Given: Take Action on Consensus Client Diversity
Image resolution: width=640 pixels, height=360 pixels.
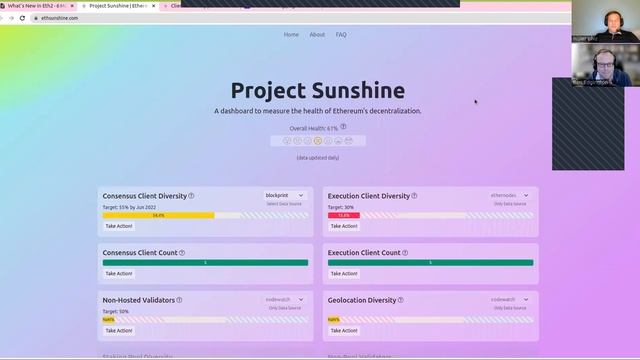Looking at the screenshot, I should [119, 226].
